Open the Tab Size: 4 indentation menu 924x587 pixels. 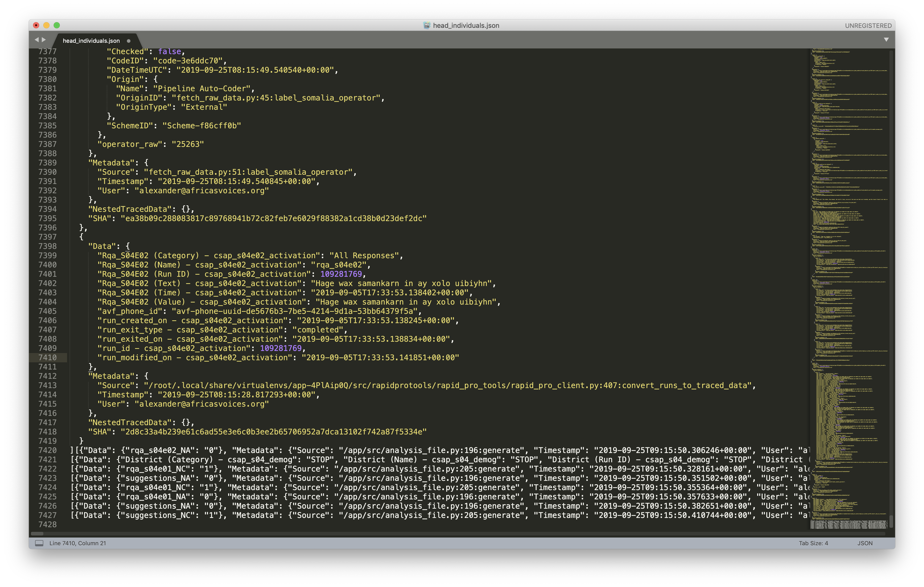(813, 543)
